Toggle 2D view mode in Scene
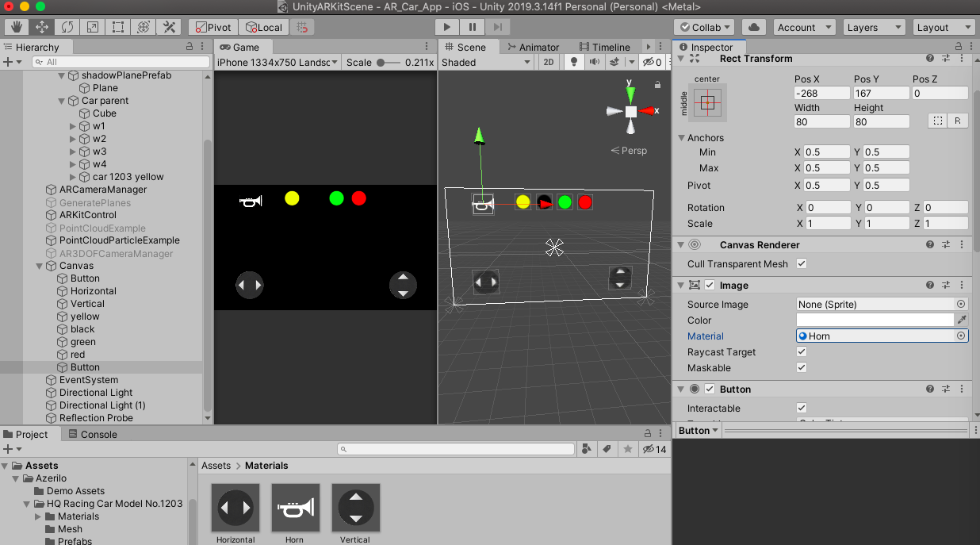 pos(548,62)
